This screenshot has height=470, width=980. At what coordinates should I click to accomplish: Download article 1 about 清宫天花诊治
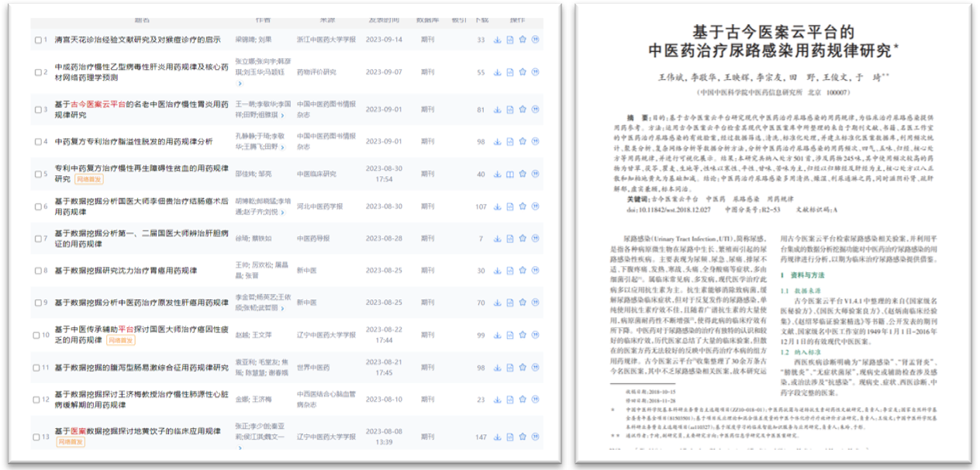point(497,40)
